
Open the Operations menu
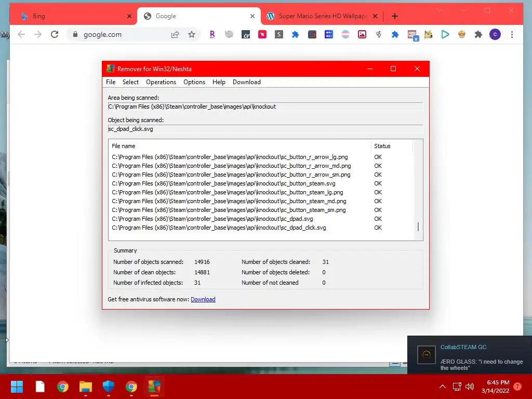[161, 82]
